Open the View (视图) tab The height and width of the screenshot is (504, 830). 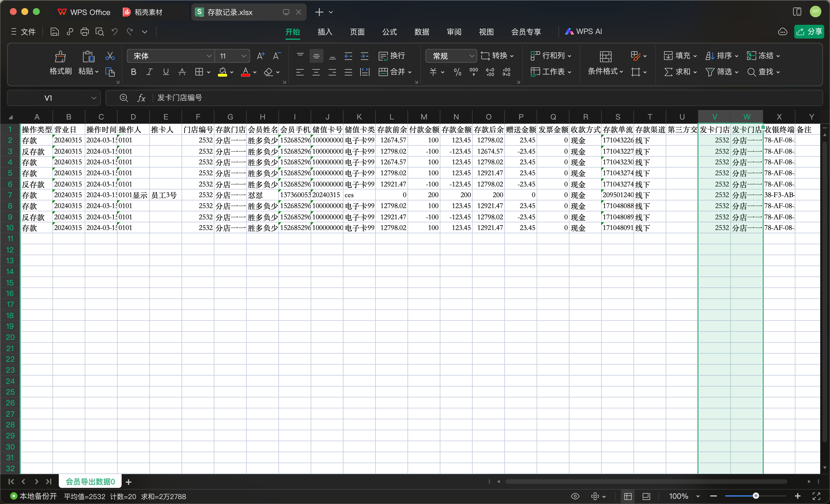click(x=486, y=32)
